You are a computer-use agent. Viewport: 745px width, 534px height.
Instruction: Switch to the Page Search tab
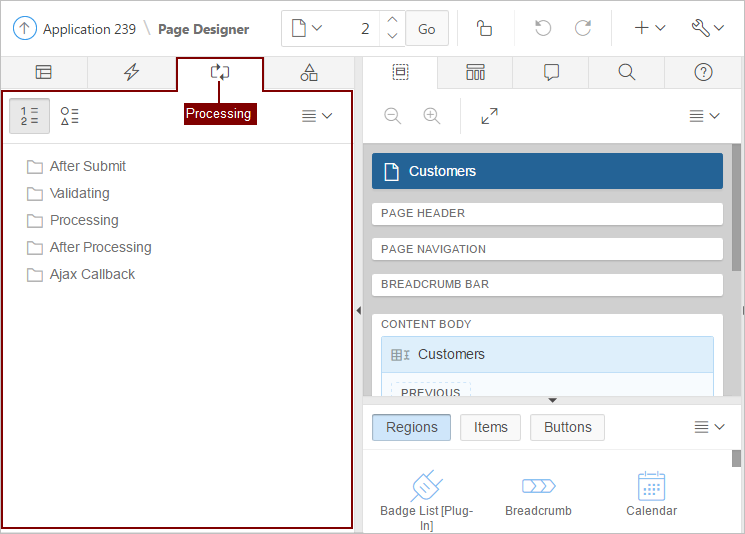[x=626, y=72]
